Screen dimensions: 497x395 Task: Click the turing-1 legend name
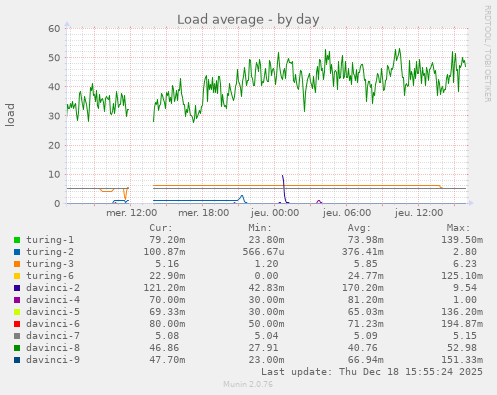tap(50, 240)
